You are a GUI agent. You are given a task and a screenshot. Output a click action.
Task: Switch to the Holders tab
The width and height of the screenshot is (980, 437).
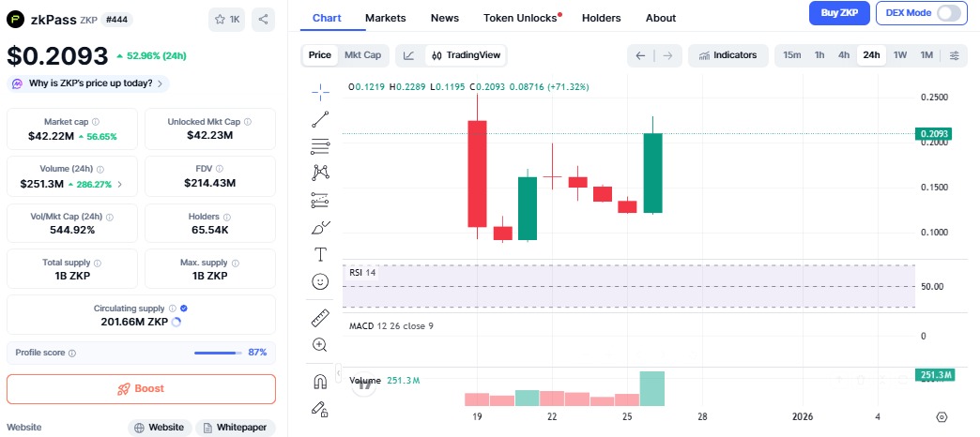601,18
